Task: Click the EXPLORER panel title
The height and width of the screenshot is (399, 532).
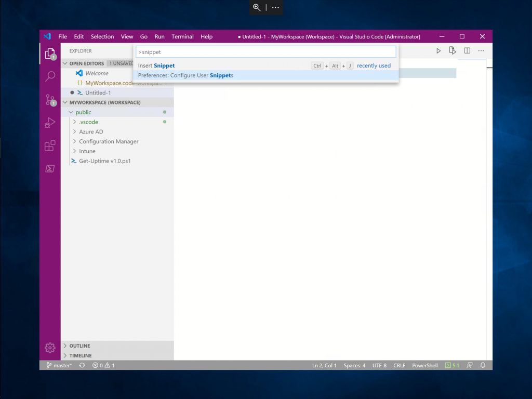Action: click(x=81, y=51)
